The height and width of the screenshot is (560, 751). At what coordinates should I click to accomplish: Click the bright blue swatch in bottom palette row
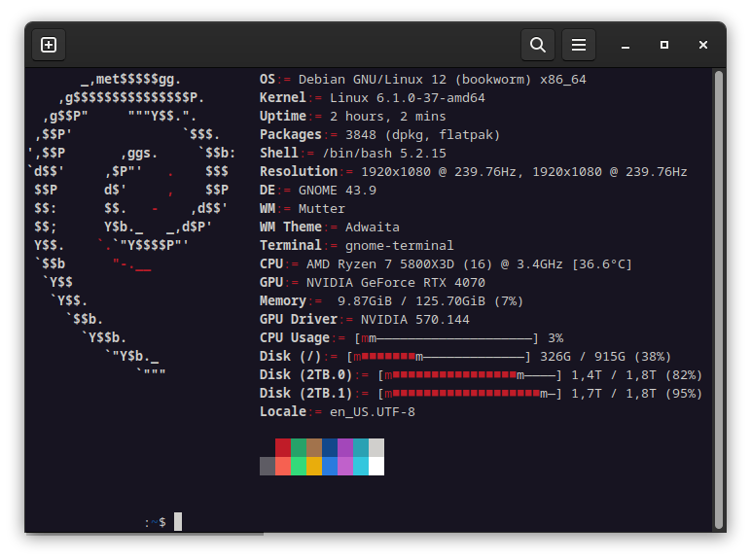pos(330,467)
